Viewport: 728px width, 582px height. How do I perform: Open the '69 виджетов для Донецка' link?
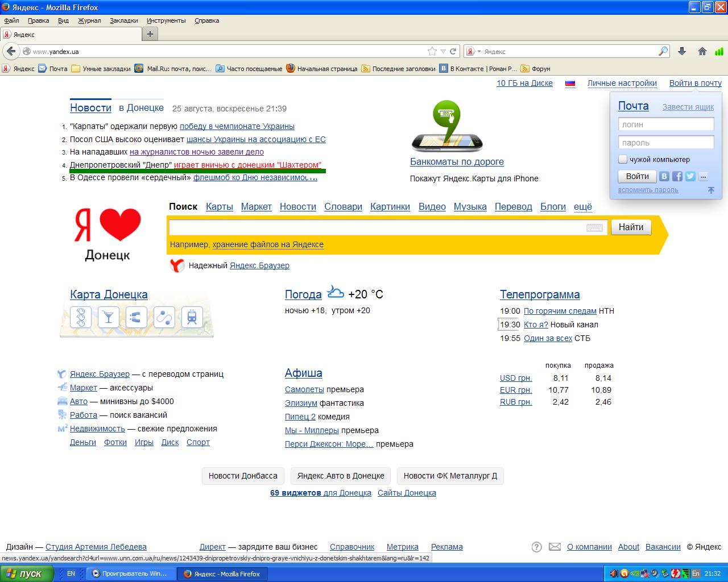point(321,493)
